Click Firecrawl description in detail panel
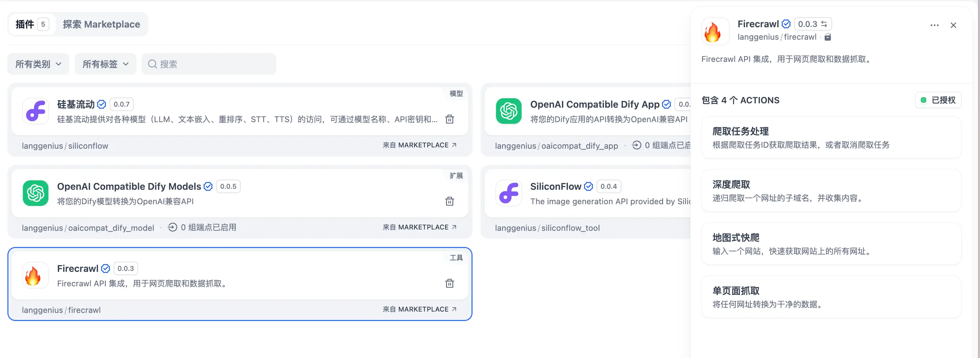Image resolution: width=980 pixels, height=358 pixels. [x=787, y=59]
